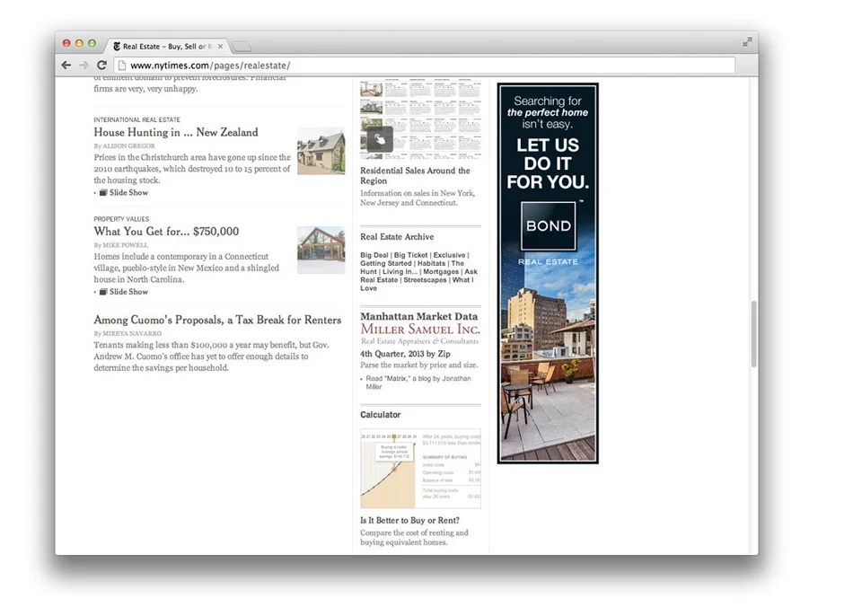
Task: Open What You Get for... $750,000 article
Action: point(166,231)
